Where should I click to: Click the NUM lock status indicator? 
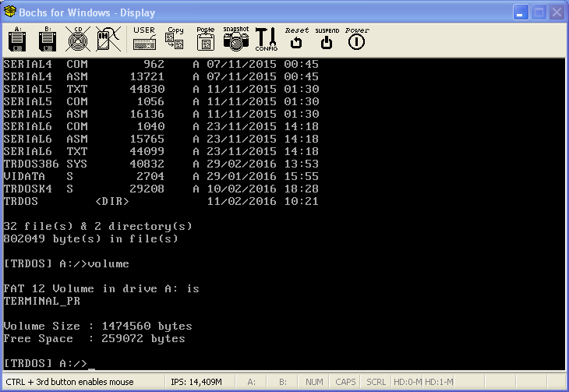click(314, 382)
